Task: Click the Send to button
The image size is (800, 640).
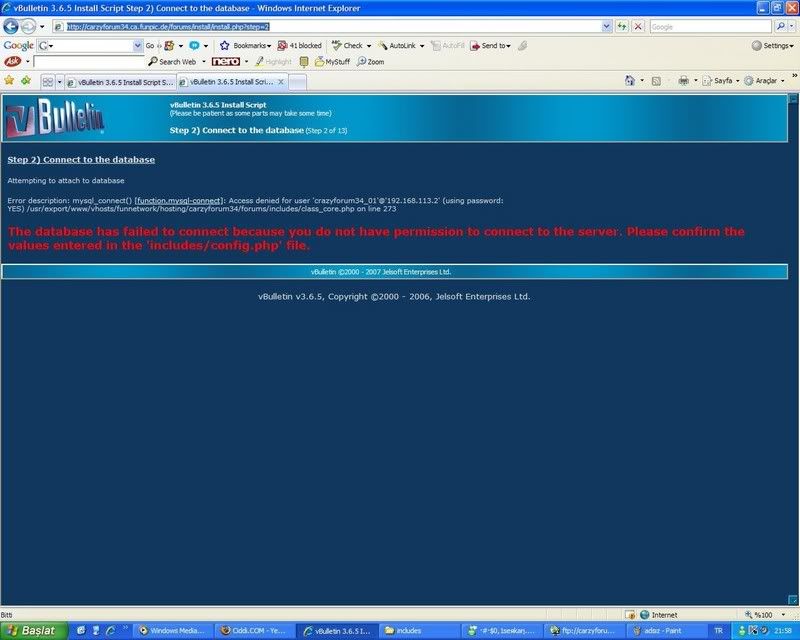Action: (x=490, y=45)
